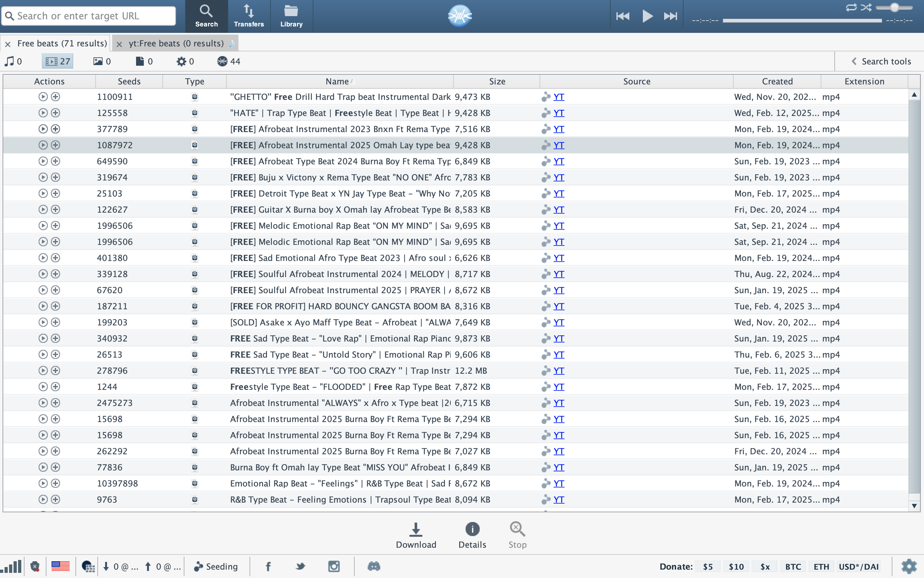Viewport: 924px width, 578px height.
Task: Sort results by the Created column
Action: coord(777,81)
